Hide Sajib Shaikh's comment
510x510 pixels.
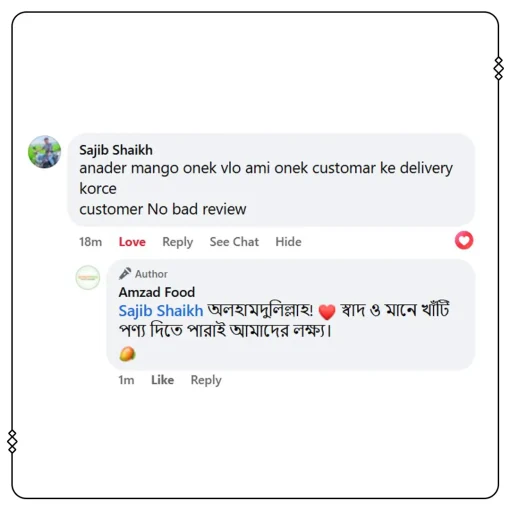(x=288, y=242)
